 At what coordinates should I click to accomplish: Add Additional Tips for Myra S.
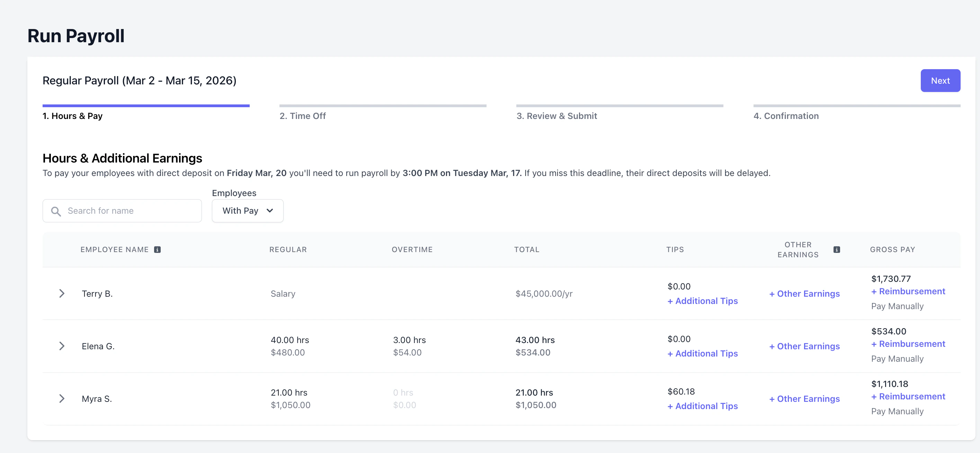(x=702, y=406)
